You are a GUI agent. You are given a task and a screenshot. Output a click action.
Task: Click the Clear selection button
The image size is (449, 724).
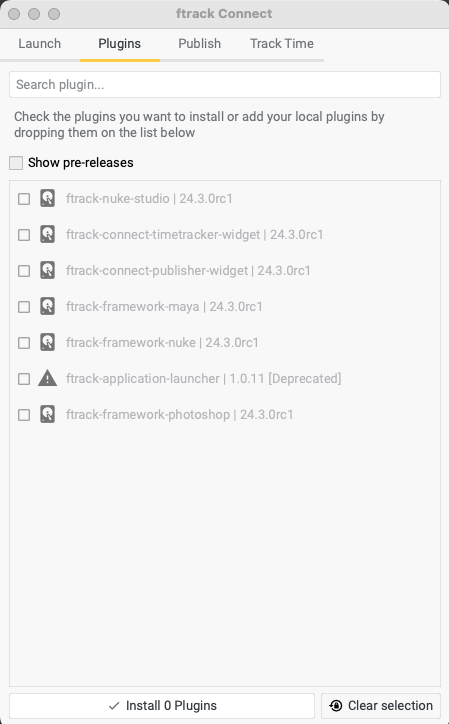click(x=381, y=706)
